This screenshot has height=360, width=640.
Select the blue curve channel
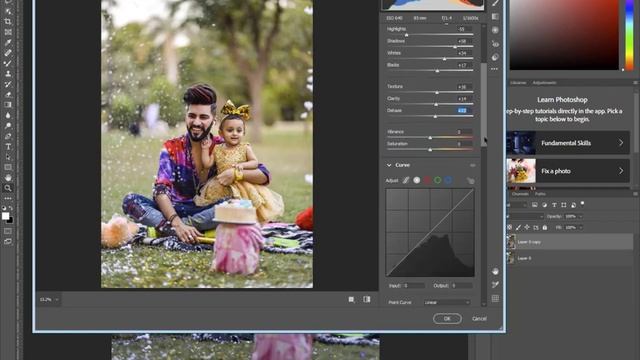pos(448,180)
